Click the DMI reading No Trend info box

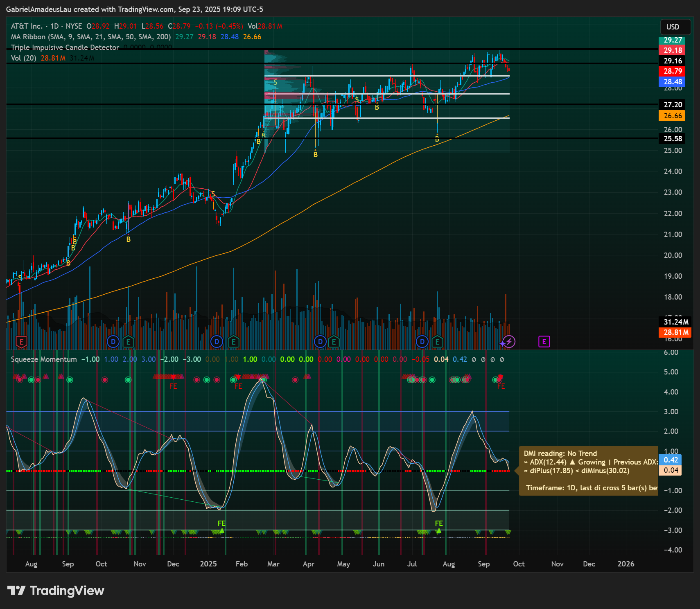tap(589, 471)
